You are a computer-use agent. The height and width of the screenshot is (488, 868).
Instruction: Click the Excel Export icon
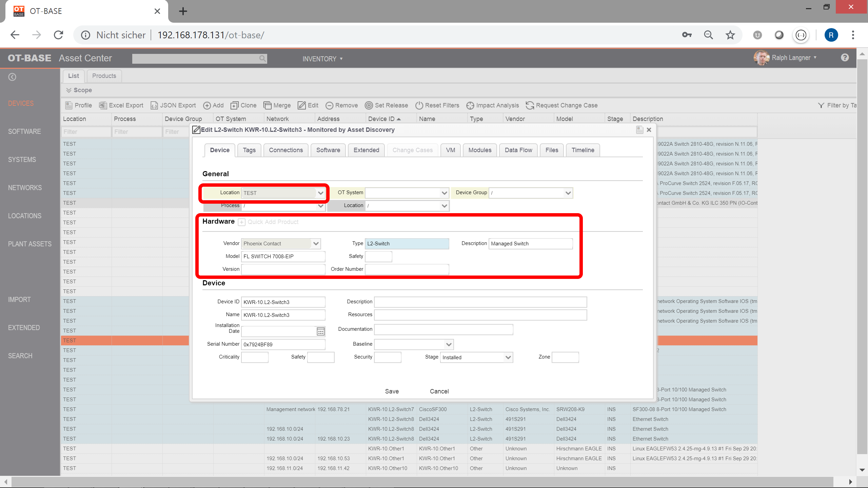coord(103,105)
